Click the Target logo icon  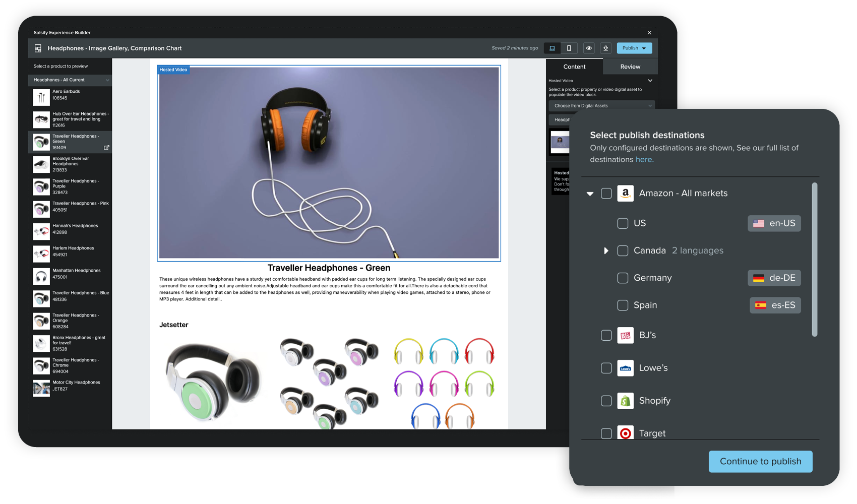(625, 433)
